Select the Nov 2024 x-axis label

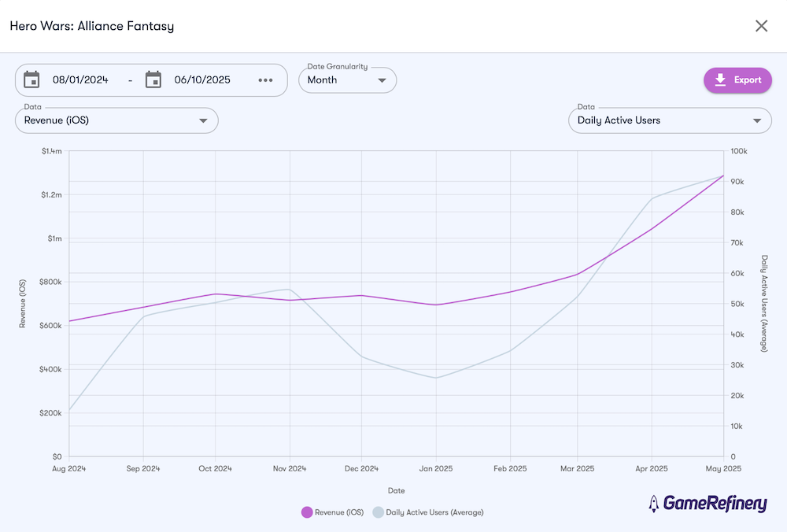click(290, 469)
